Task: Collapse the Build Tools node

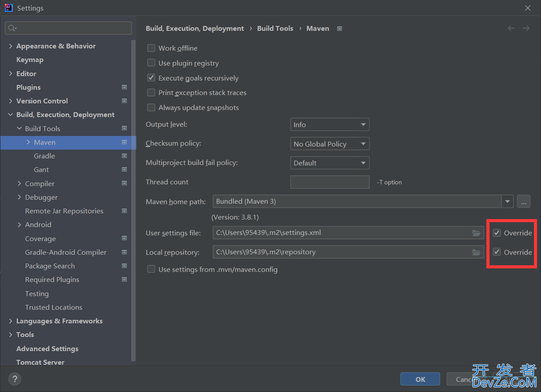Action: point(19,128)
